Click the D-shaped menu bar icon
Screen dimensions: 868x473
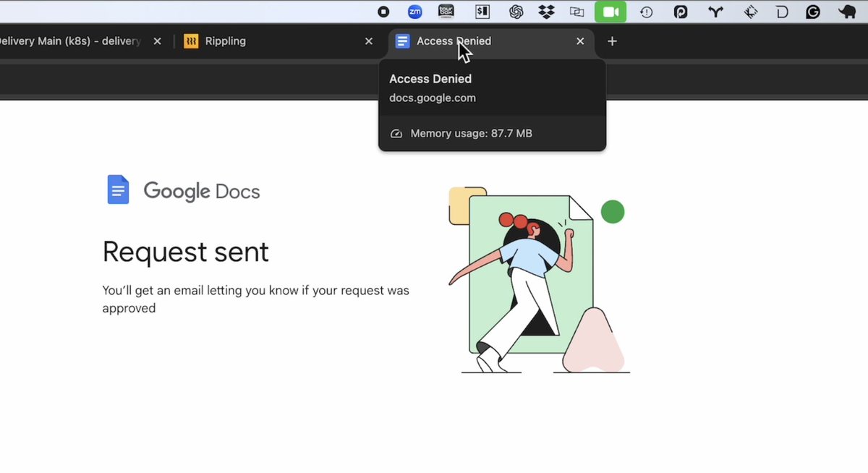pos(782,12)
